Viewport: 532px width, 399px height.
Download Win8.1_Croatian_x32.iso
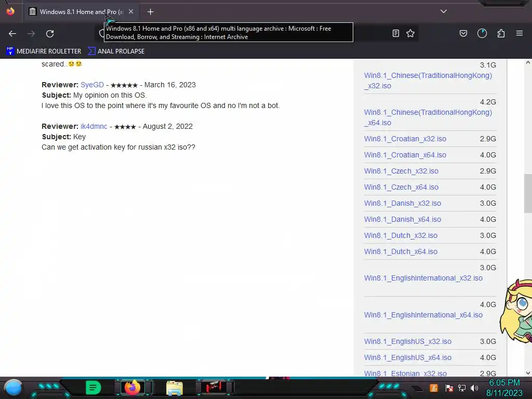(405, 139)
